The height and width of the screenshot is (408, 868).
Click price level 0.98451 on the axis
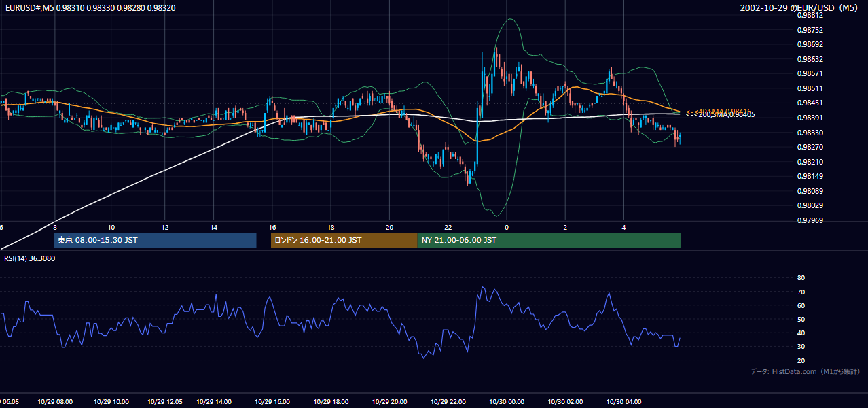click(x=810, y=103)
